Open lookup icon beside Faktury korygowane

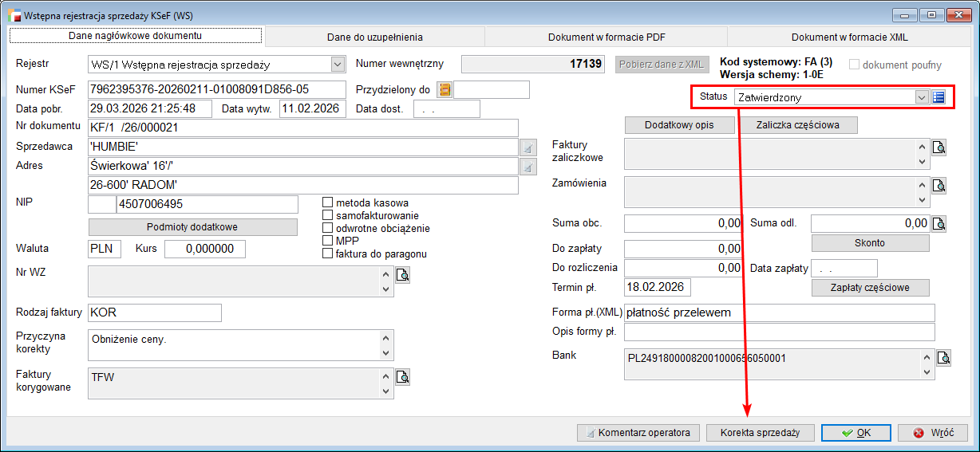point(403,377)
